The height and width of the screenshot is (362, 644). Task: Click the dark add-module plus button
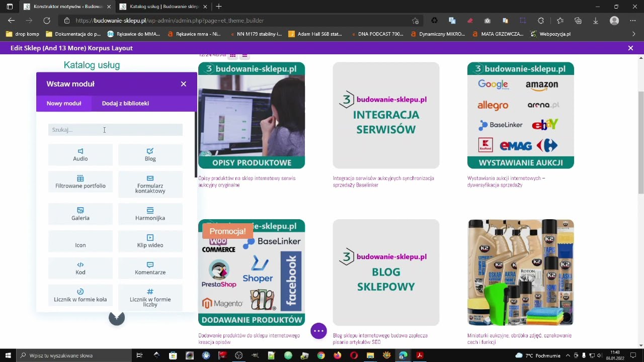coord(117,318)
